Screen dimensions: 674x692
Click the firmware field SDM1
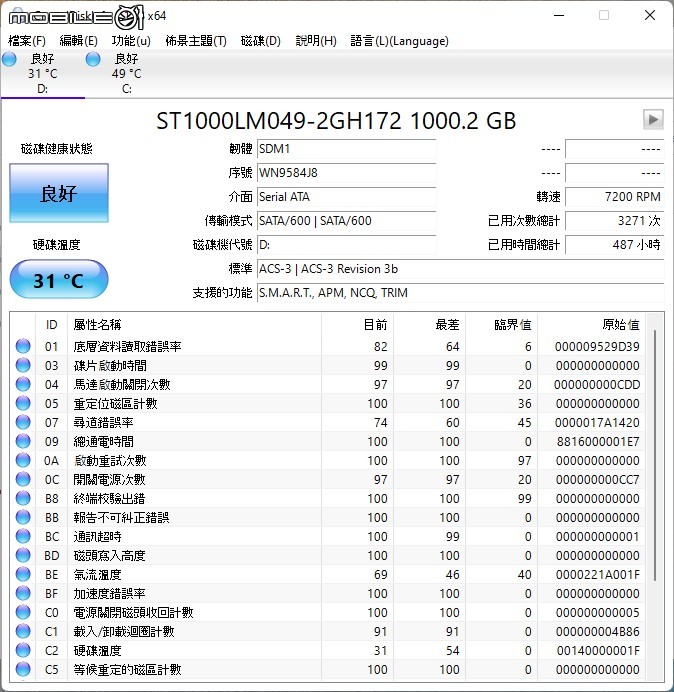(x=346, y=149)
